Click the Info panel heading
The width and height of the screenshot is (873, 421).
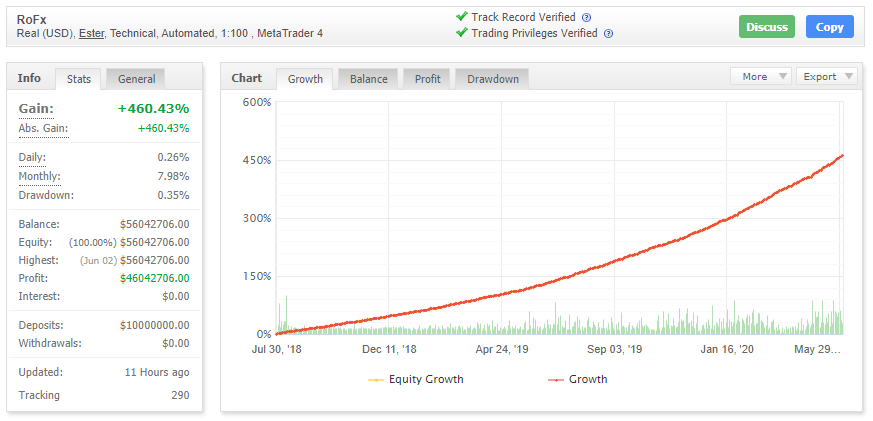click(29, 78)
